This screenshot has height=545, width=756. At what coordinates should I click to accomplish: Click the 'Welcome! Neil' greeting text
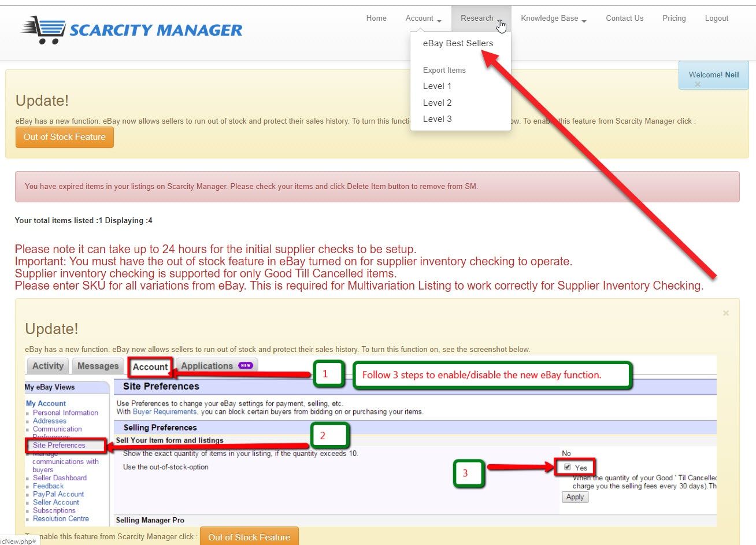tap(714, 75)
